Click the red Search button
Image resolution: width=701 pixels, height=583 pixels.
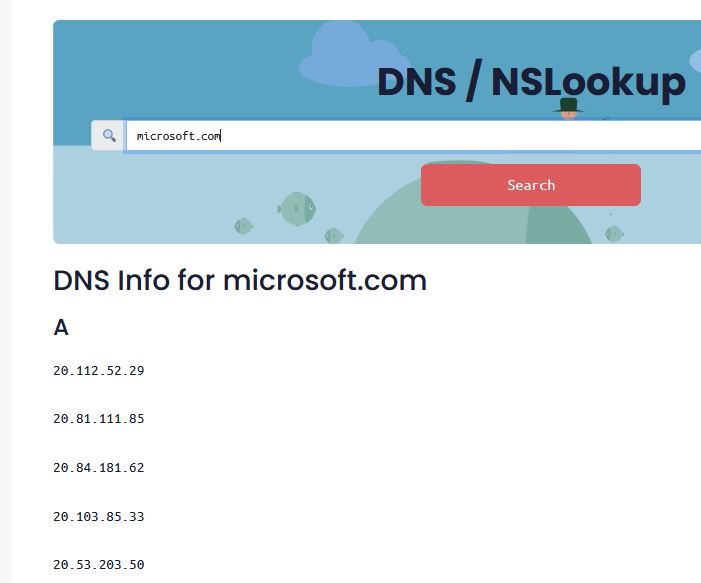(x=531, y=185)
